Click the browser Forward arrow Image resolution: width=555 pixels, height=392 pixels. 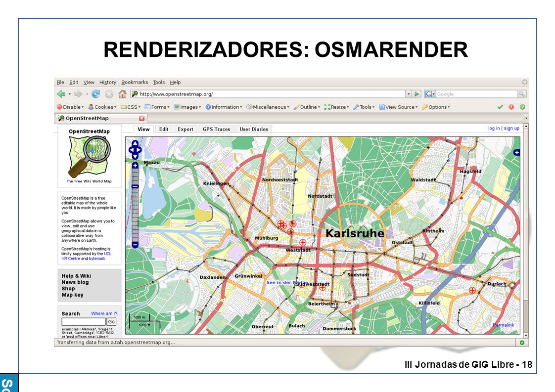click(x=78, y=94)
